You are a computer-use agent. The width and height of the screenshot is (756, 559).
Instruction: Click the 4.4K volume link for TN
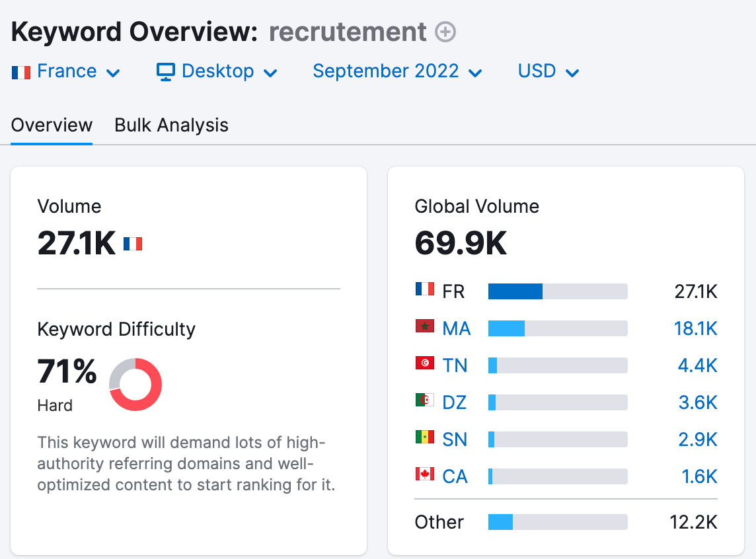pos(697,365)
